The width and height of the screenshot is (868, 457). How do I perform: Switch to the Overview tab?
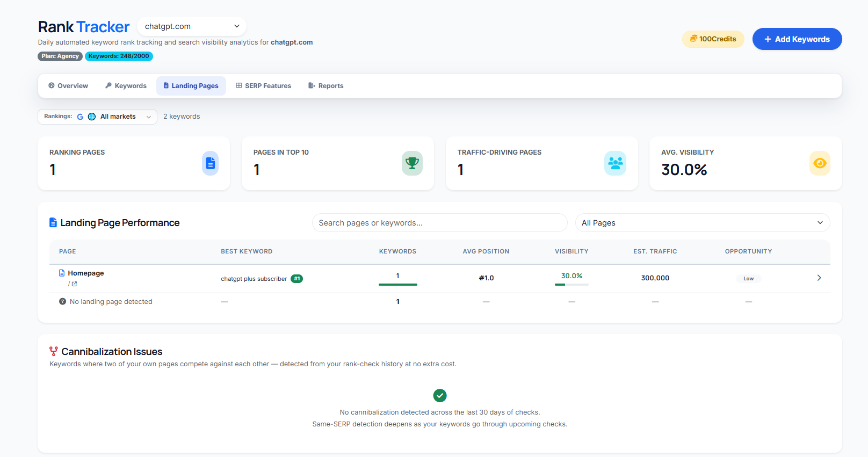[x=68, y=86]
